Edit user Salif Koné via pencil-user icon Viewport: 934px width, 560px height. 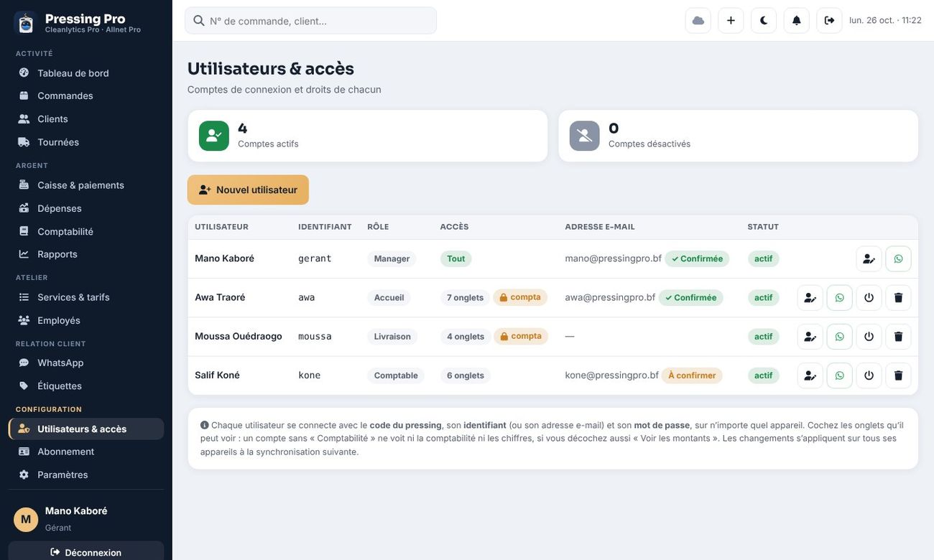pyautogui.click(x=810, y=375)
